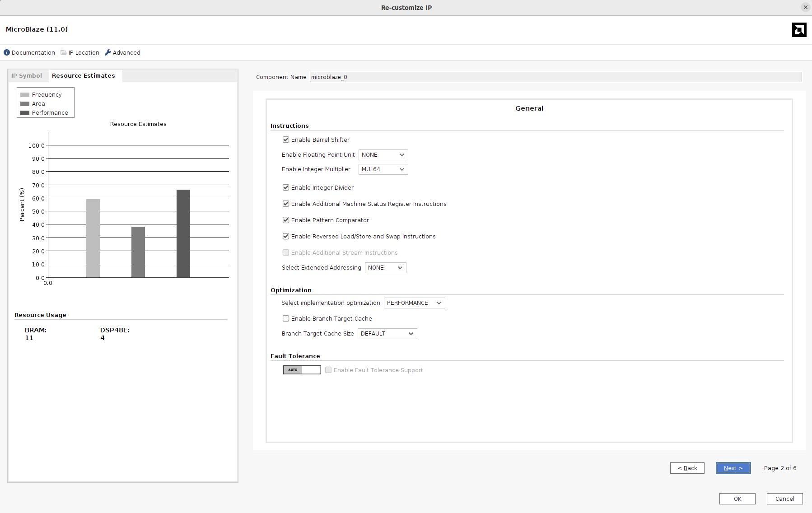
Task: Click the BRAM resource usage value
Action: pyautogui.click(x=29, y=338)
